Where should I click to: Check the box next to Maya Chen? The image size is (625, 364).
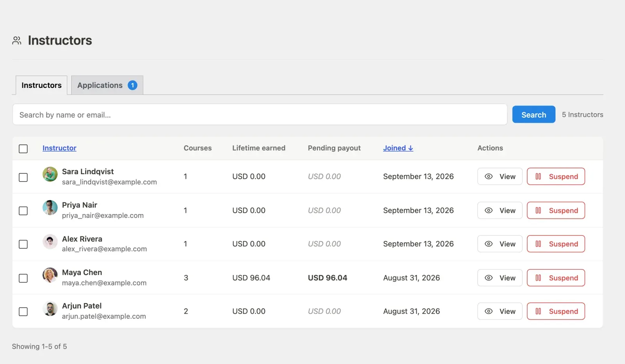click(23, 278)
